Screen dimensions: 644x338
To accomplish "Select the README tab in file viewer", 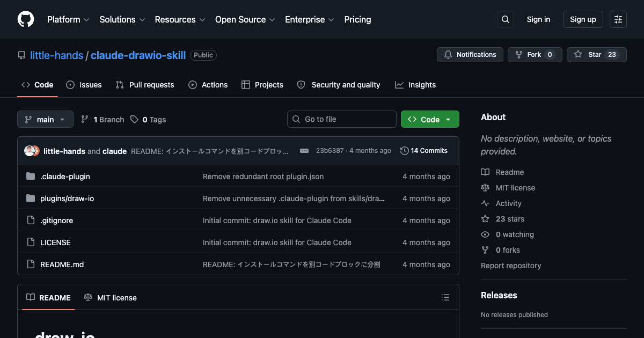I will pyautogui.click(x=48, y=297).
